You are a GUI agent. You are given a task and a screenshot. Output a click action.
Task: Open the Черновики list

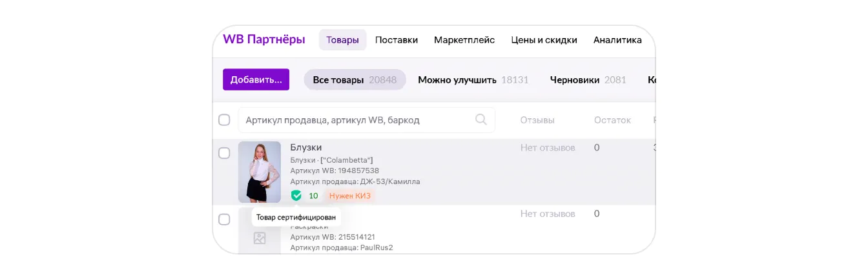588,80
